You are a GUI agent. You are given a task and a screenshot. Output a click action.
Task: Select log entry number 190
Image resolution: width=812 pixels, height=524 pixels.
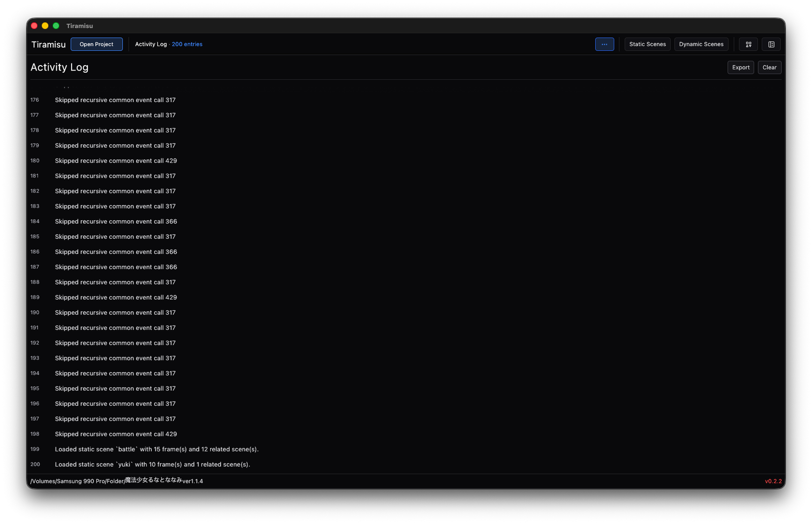coord(406,313)
